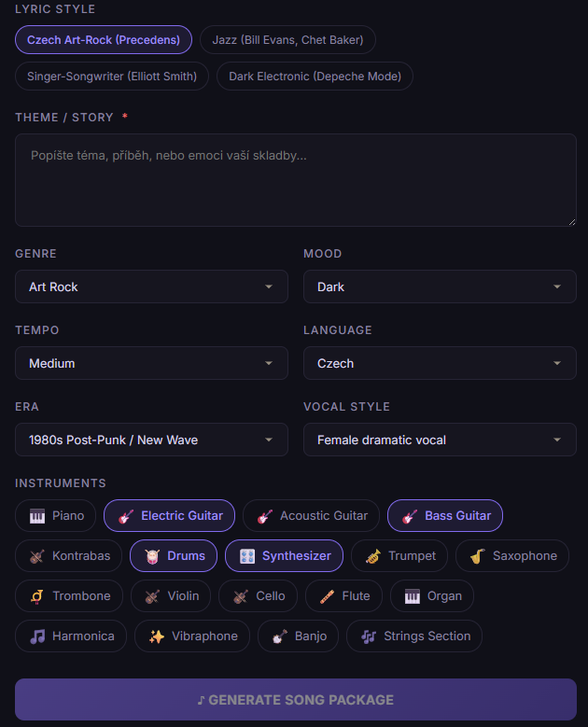The height and width of the screenshot is (727, 588).
Task: Click the trumpet icon in Trumpet chip
Action: click(x=373, y=555)
